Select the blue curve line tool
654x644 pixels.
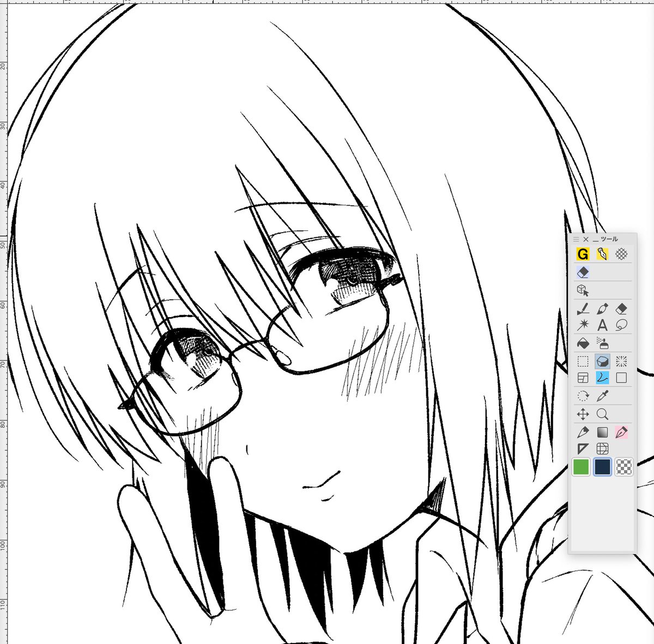click(602, 378)
